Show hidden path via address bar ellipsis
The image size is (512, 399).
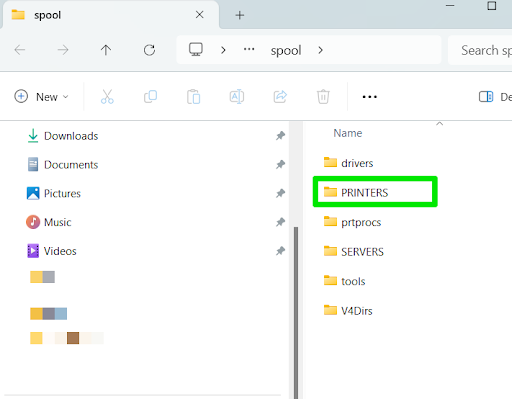coord(249,50)
